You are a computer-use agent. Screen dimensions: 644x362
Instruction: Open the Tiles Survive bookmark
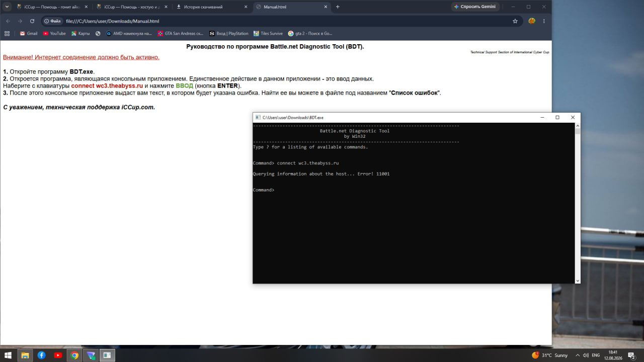(x=268, y=34)
